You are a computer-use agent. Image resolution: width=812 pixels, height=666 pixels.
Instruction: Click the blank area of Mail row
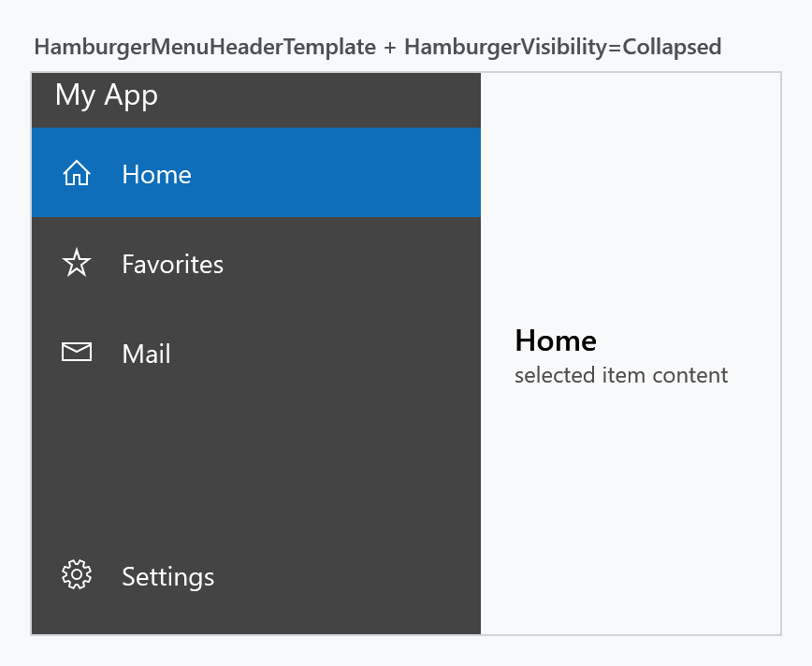point(326,352)
